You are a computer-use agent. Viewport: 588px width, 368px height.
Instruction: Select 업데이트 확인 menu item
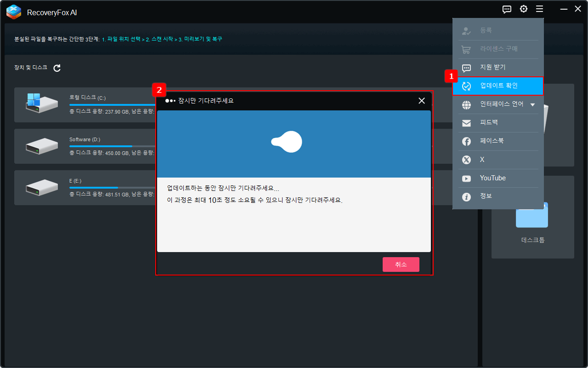pos(498,86)
